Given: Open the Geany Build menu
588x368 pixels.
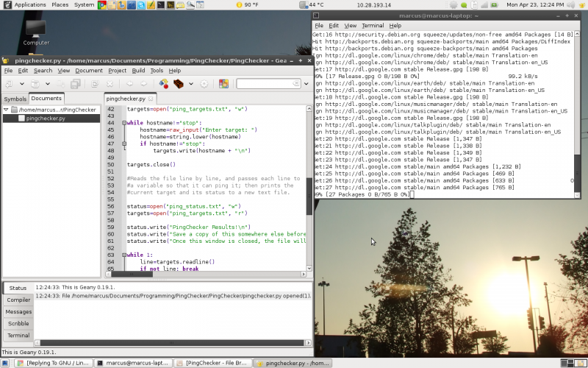Looking at the screenshot, I should tap(138, 71).
